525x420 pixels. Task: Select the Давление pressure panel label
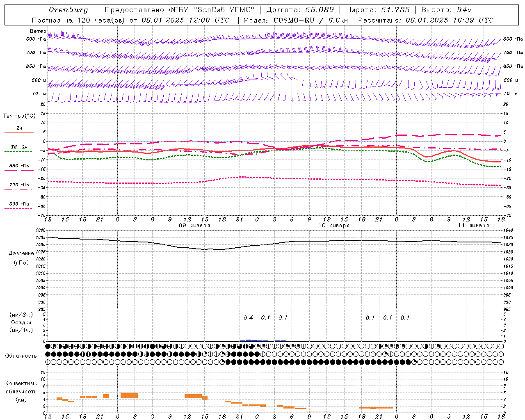click(x=21, y=253)
